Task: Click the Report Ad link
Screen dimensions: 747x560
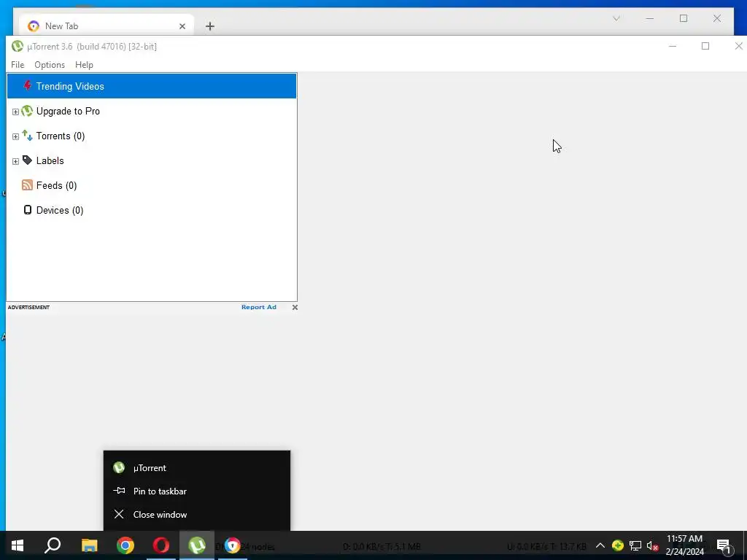Action: click(259, 307)
